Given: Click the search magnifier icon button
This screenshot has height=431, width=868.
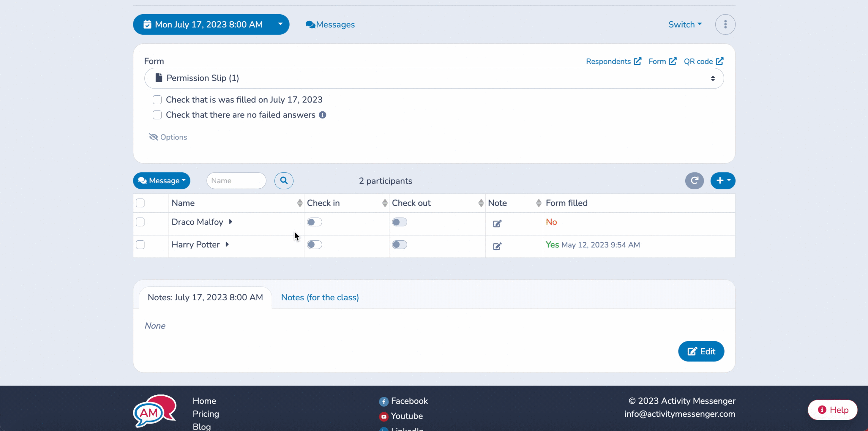Looking at the screenshot, I should (x=284, y=181).
